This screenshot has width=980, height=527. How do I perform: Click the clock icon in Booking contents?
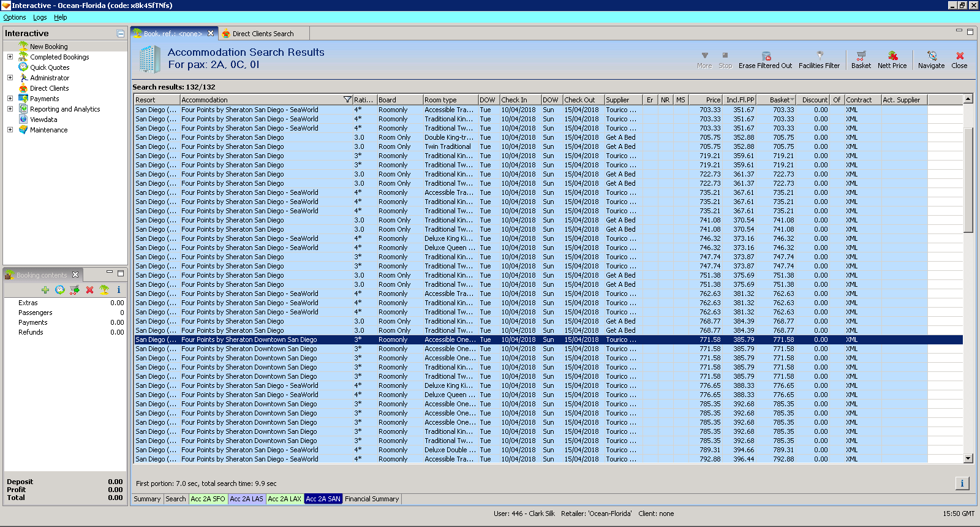tap(59, 290)
